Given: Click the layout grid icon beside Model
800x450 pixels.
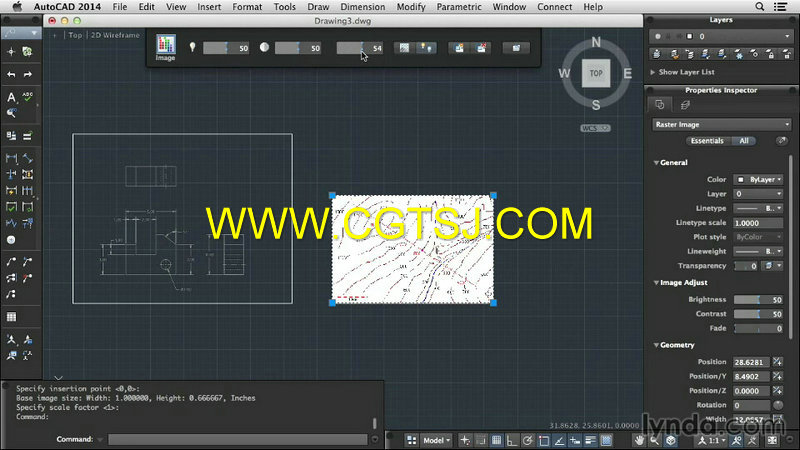Looking at the screenshot, I should pos(412,440).
